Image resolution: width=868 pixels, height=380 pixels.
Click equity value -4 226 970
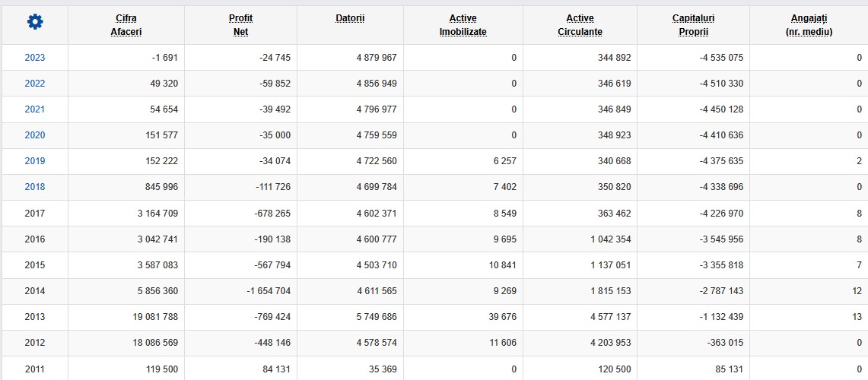[x=720, y=213]
